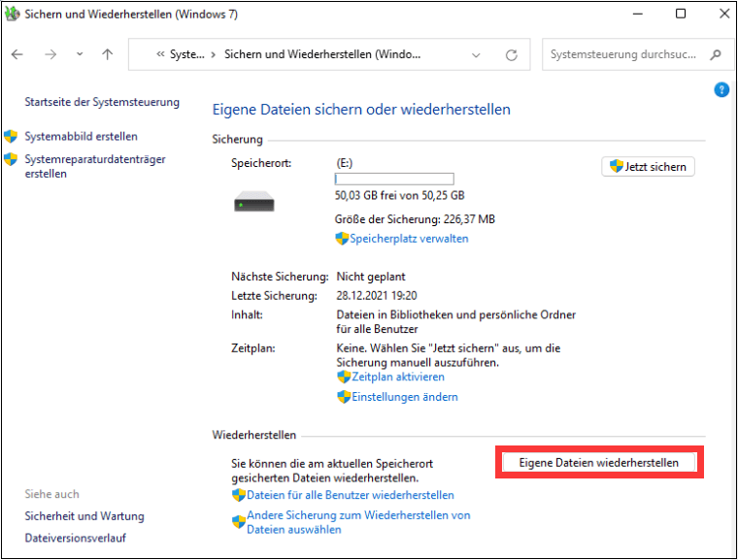Go up one level arrow
This screenshot has height=560, width=738.
pos(108,54)
